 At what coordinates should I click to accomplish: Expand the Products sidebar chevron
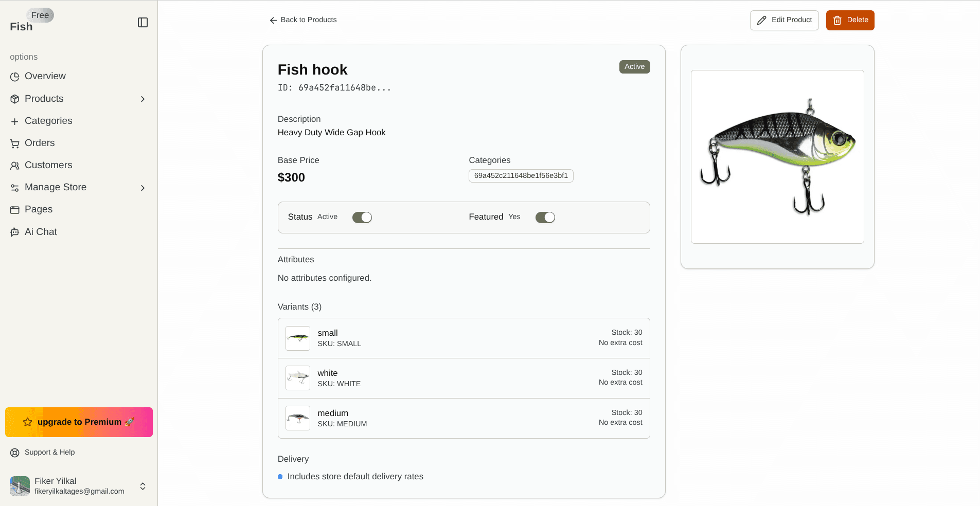[x=142, y=99]
